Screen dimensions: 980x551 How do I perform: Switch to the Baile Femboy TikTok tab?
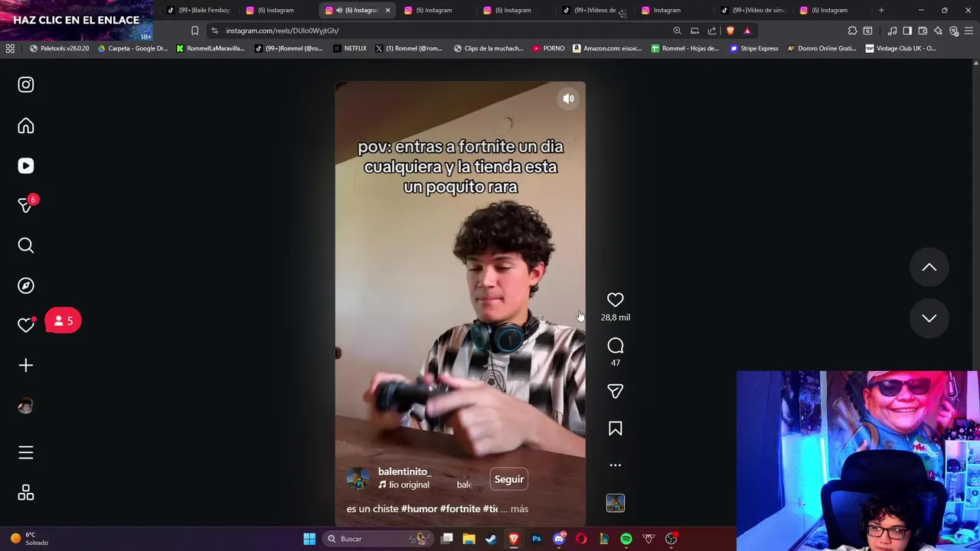pyautogui.click(x=199, y=10)
